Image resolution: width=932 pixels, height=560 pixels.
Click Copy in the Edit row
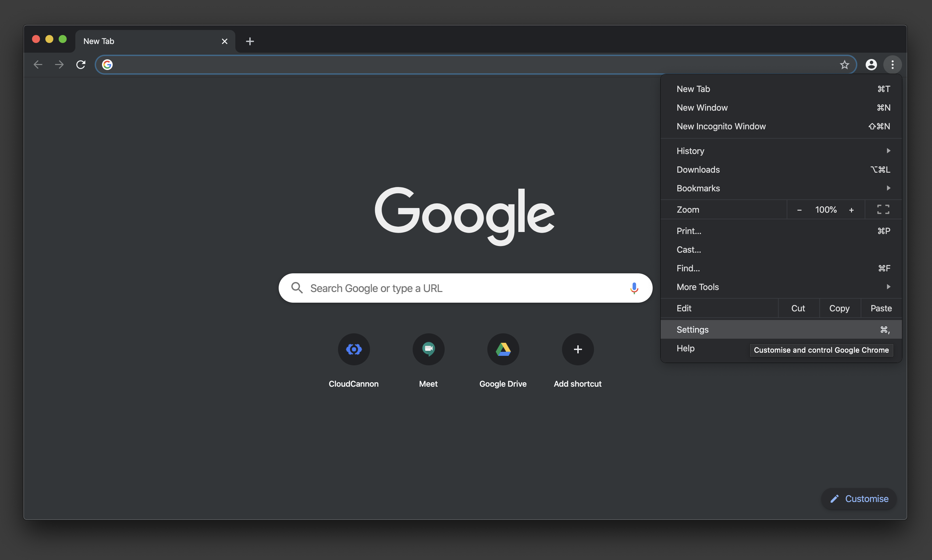pos(839,308)
